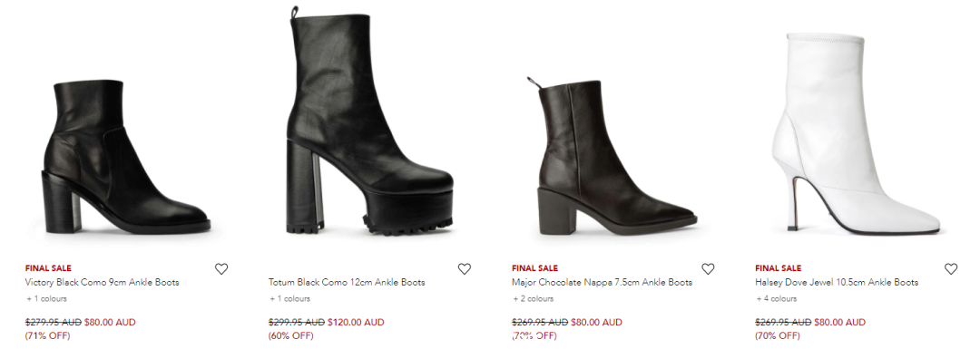Show +2 colours for Major Chocolate boots
This screenshot has width=980, height=349.
(x=534, y=299)
